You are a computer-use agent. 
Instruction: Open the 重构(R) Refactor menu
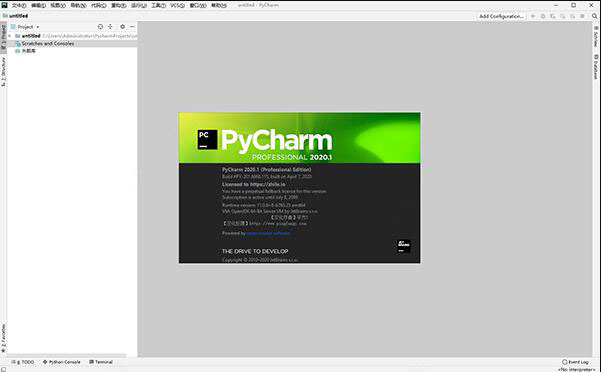coord(119,5)
